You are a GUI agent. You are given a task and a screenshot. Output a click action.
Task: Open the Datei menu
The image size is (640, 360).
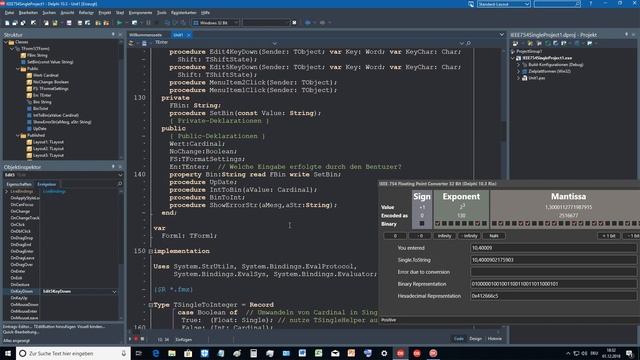(9, 13)
